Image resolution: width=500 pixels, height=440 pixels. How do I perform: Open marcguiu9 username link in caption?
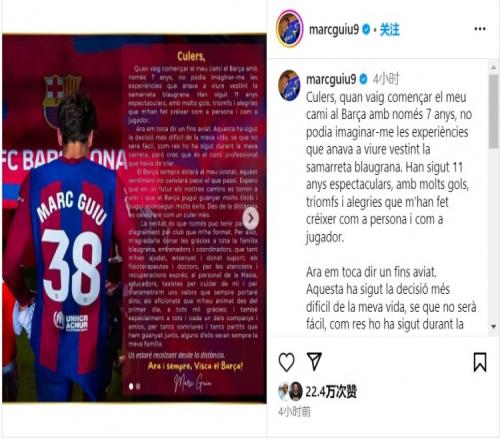331,79
